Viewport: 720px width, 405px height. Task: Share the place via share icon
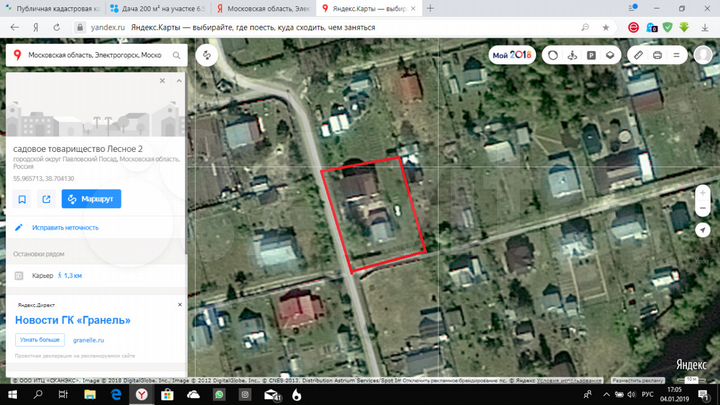tap(46, 199)
